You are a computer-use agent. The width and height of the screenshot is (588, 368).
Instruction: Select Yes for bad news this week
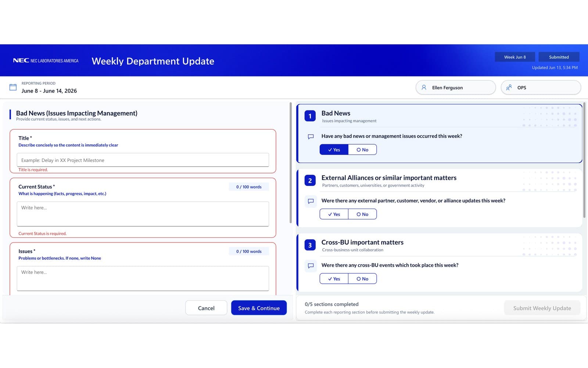[x=334, y=150]
